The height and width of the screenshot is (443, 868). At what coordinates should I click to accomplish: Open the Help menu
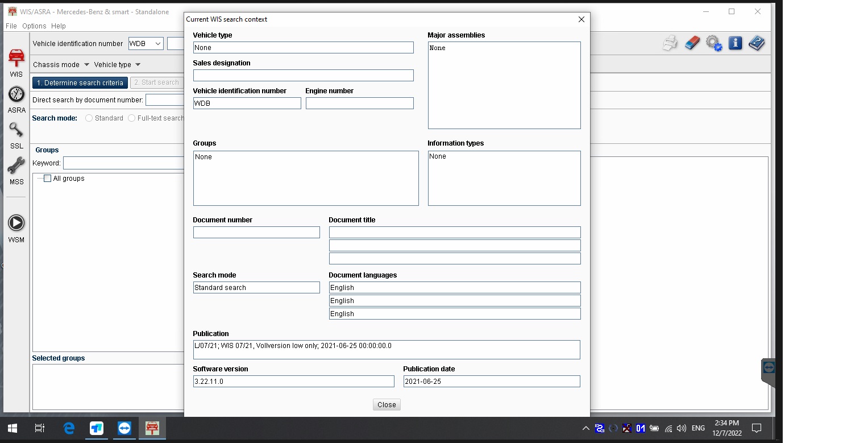point(59,26)
